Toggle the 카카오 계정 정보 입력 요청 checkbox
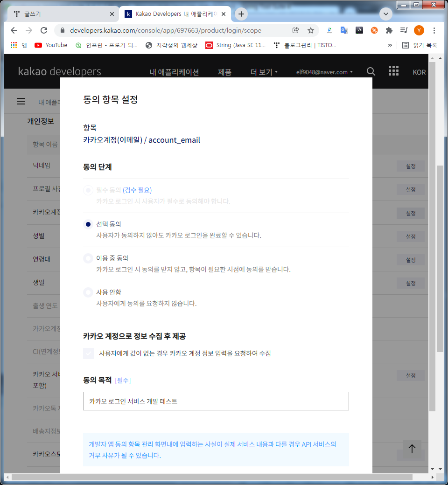448x485 pixels. (x=89, y=353)
